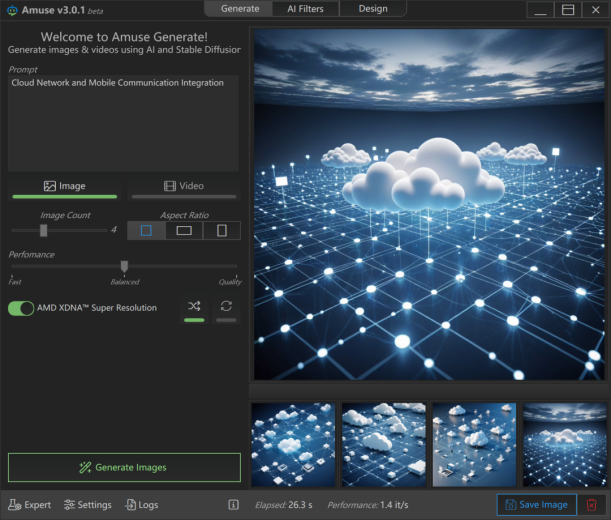
Task: Delete image with red trash icon
Action: [592, 505]
